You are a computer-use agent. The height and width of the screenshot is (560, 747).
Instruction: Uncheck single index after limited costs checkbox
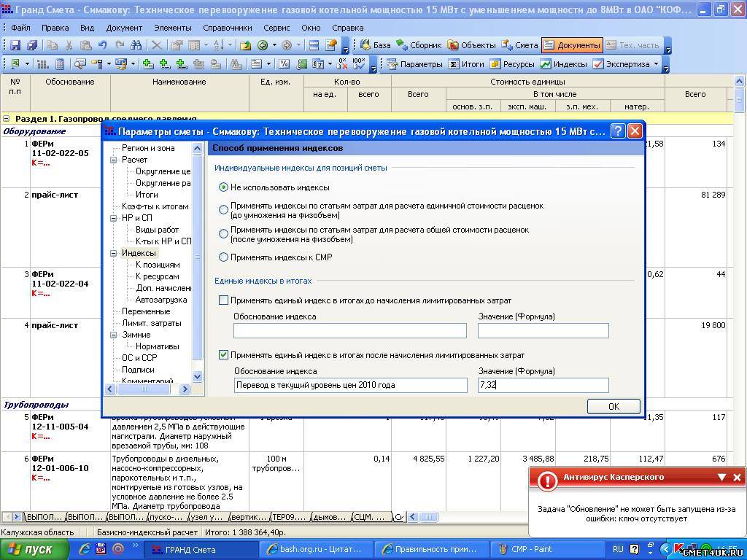tap(224, 355)
